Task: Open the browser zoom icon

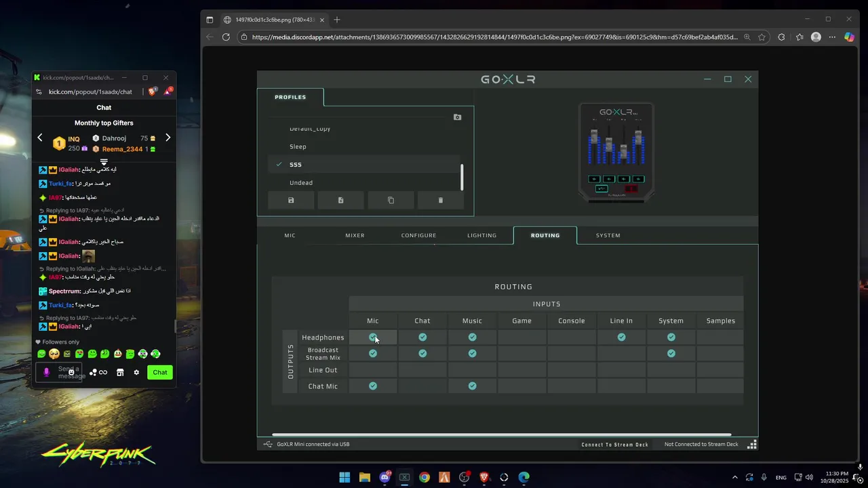Action: tap(747, 37)
